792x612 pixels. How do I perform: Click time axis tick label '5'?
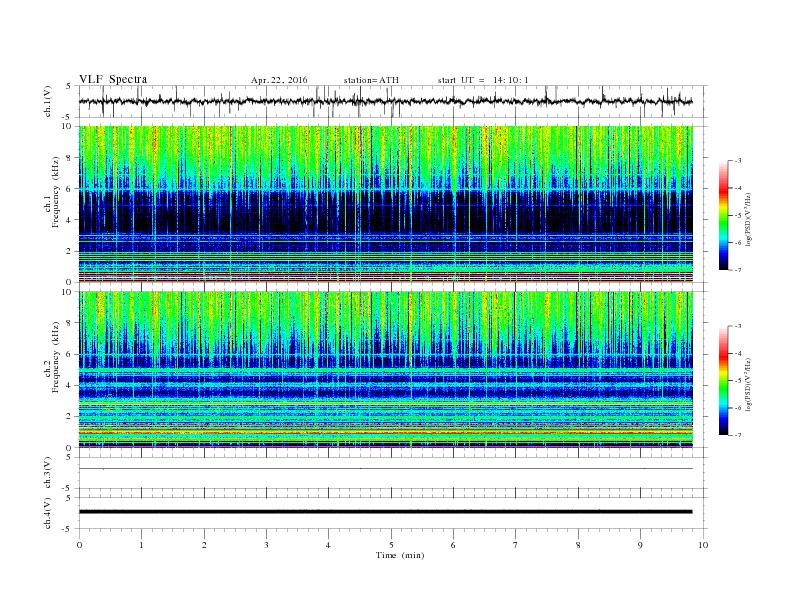click(x=391, y=545)
